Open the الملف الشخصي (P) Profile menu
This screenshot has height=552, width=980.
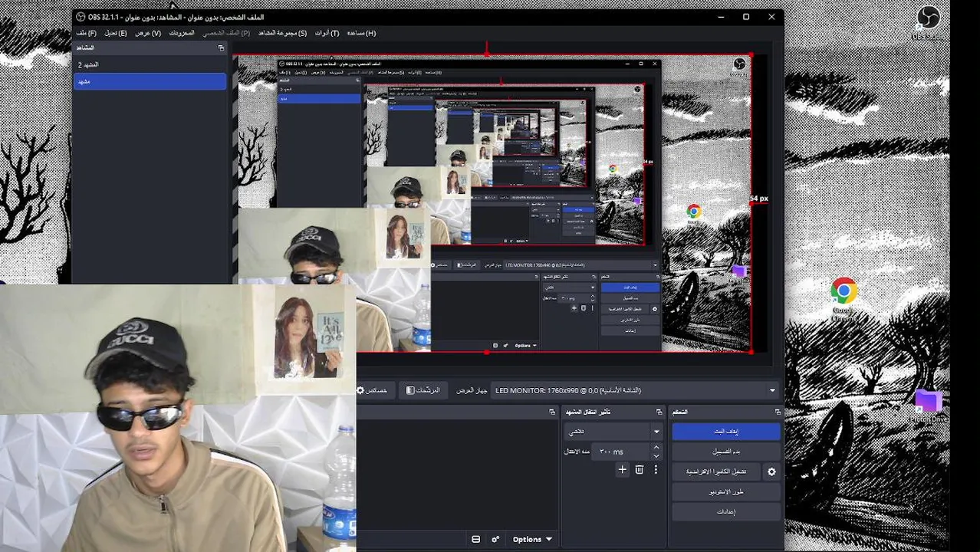[226, 33]
